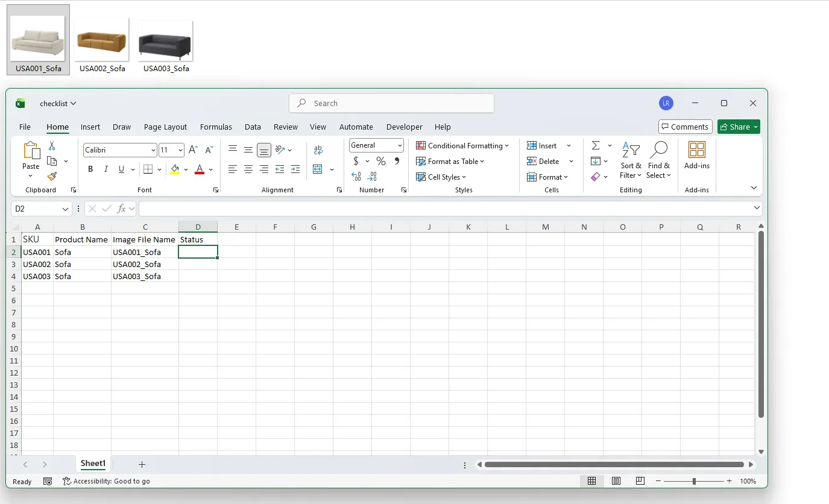Toggle Top Align
The height and width of the screenshot is (504, 829).
click(233, 150)
